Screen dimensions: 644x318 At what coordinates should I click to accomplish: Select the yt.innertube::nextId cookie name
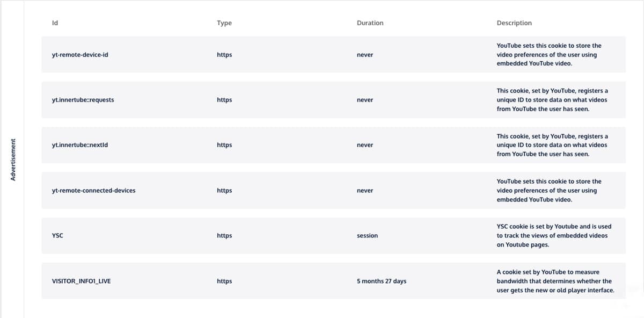pos(80,145)
